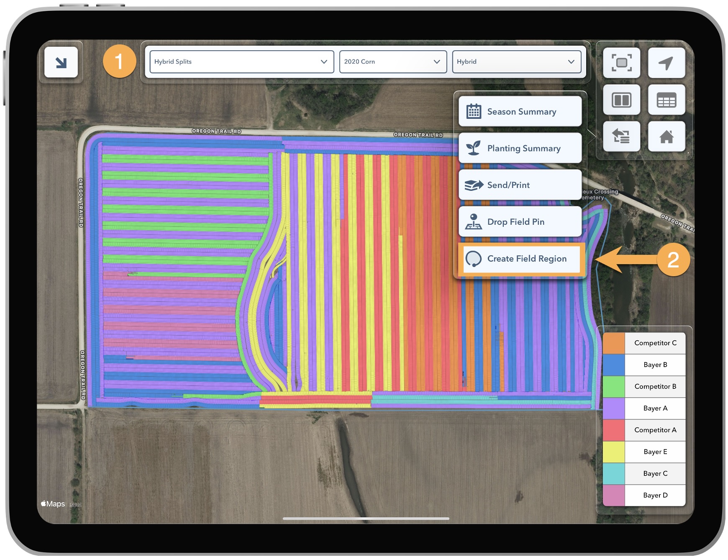The height and width of the screenshot is (560, 728).
Task: Tap the Bayer B legend label
Action: tap(655, 365)
